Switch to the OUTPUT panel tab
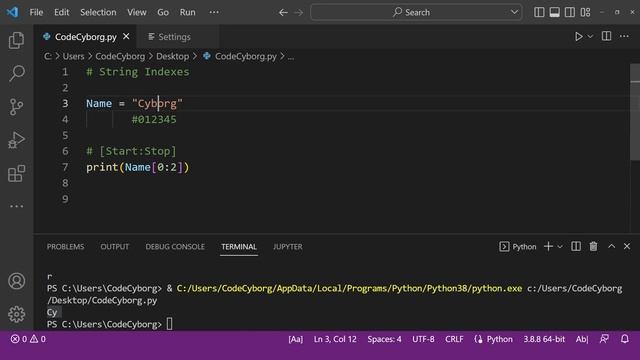The image size is (640, 360). coord(115,247)
